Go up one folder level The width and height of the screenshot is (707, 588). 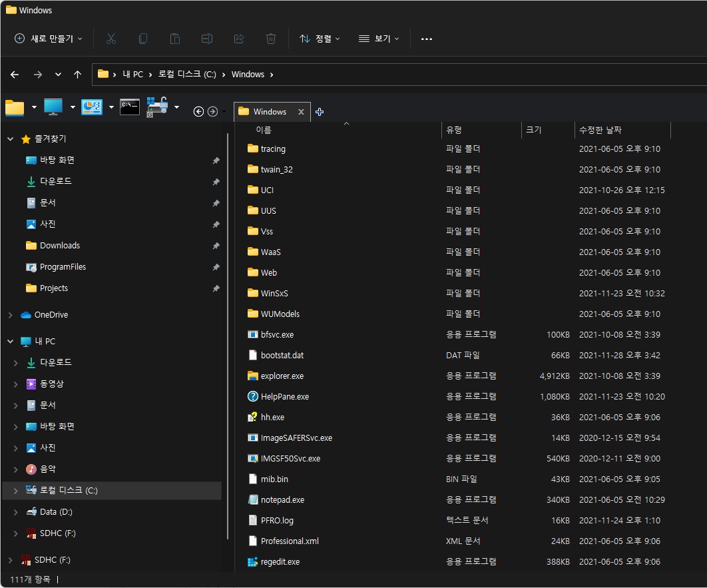pyautogui.click(x=77, y=75)
